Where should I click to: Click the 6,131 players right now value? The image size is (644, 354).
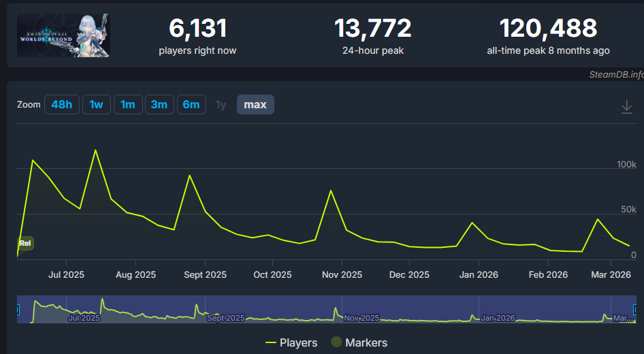tap(197, 29)
